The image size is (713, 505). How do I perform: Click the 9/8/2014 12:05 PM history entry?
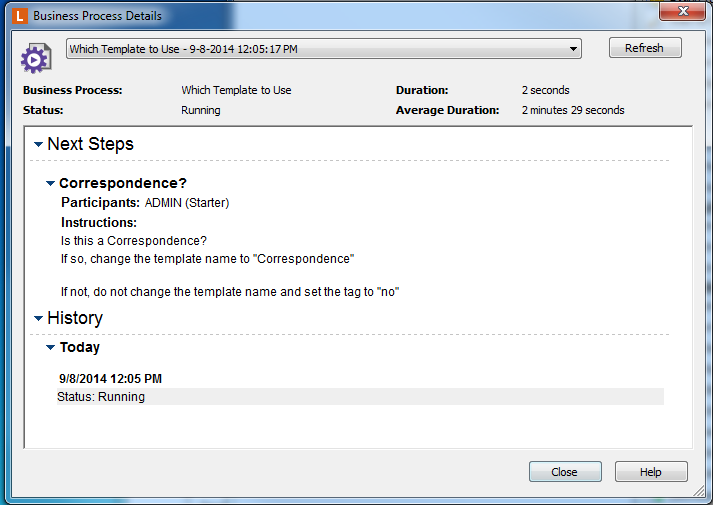[x=110, y=379]
